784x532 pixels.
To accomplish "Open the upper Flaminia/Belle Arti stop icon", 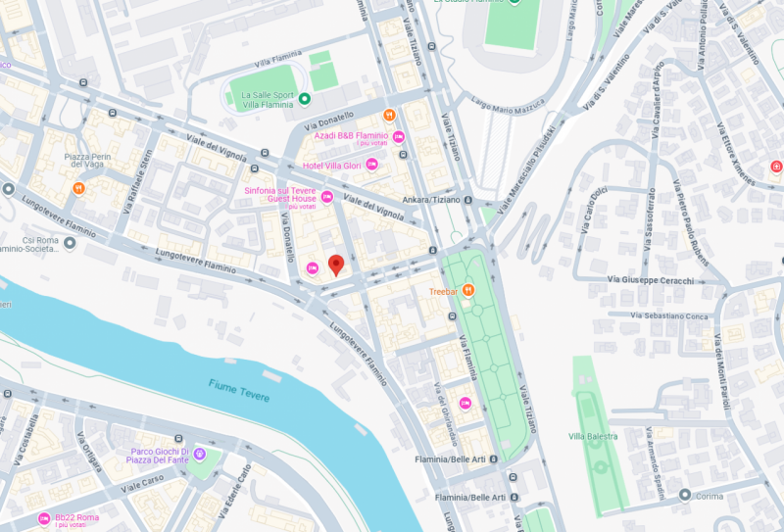I will coord(494,459).
